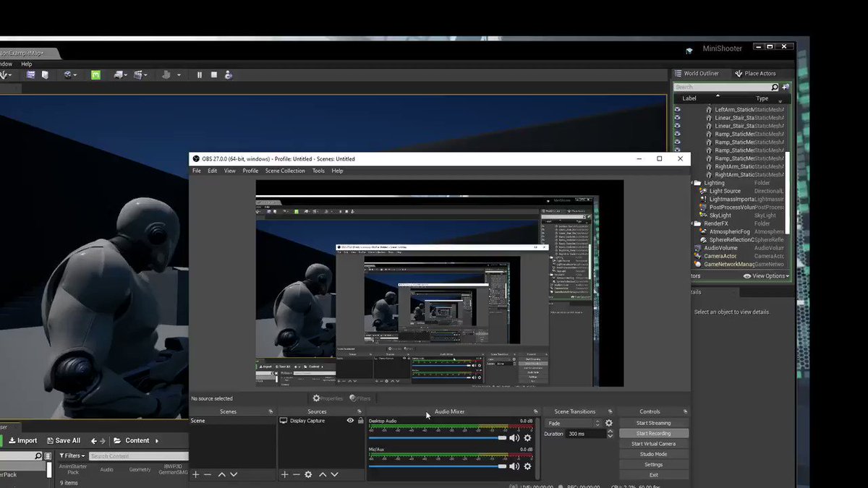Pause the simulation using the toolbar icon
Image resolution: width=868 pixels, height=488 pixels.
tap(200, 74)
